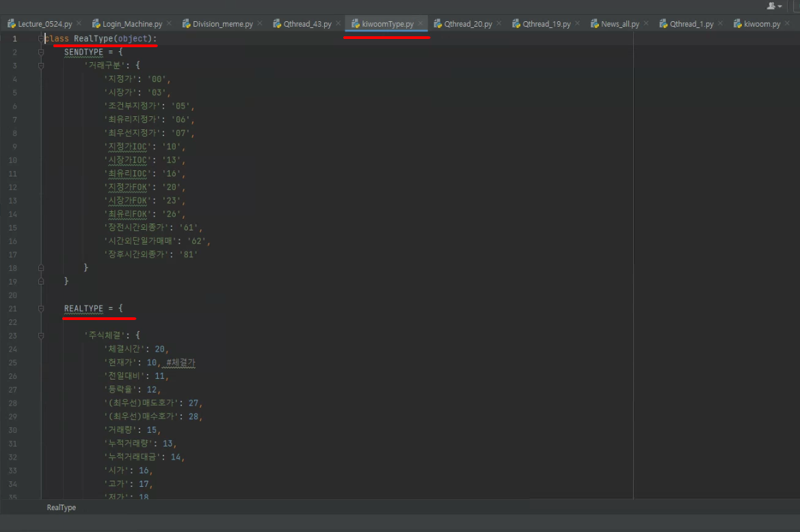Close the Division_meme.py tab

(260, 23)
